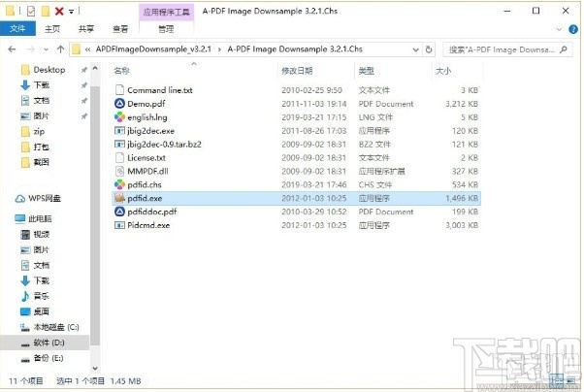Select the pdfiddoc.pdf file icon
This screenshot has width=584, height=392.
pyautogui.click(x=119, y=212)
